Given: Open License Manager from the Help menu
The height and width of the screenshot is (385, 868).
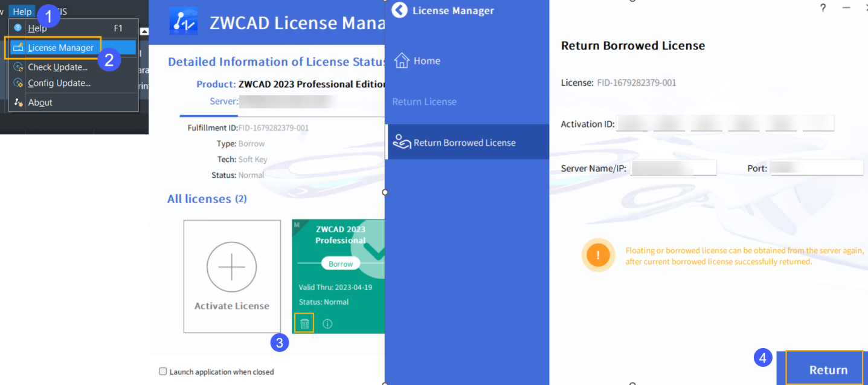Looking at the screenshot, I should [x=73, y=48].
